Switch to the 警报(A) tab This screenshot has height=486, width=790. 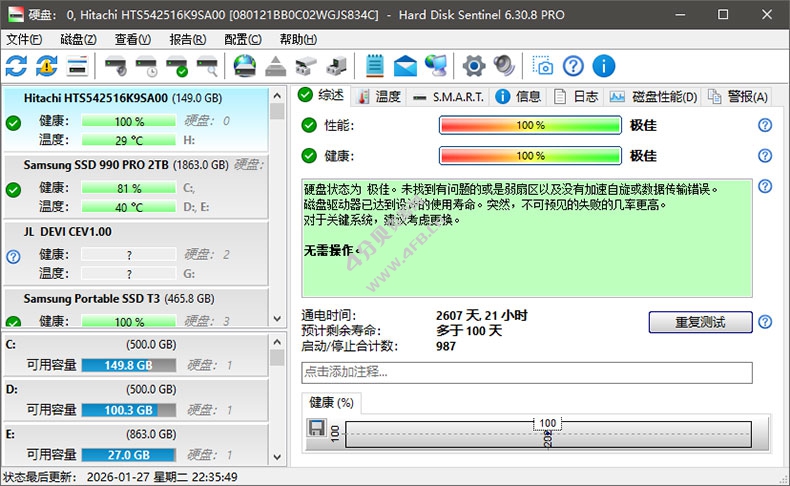[738, 96]
